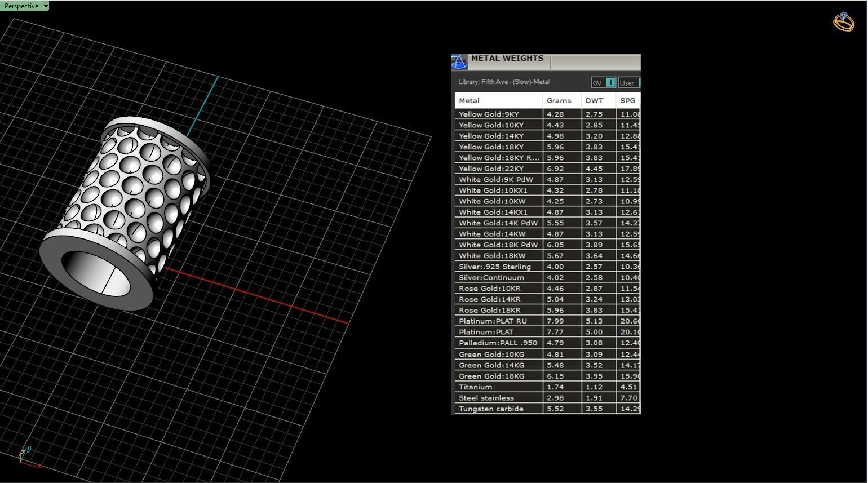Viewport: 868px width, 483px height.
Task: Click the 7.70 SPG value for Steel stainless
Action: [628, 398]
